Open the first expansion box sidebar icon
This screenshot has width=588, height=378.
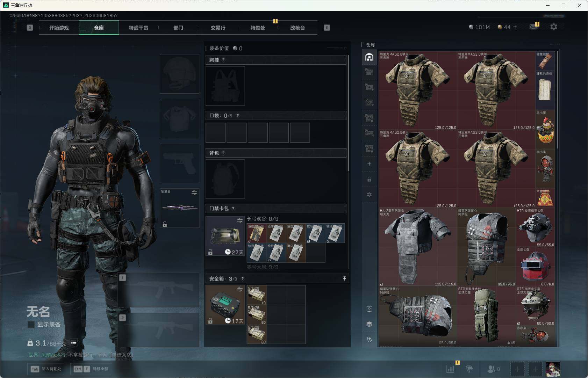point(369,72)
